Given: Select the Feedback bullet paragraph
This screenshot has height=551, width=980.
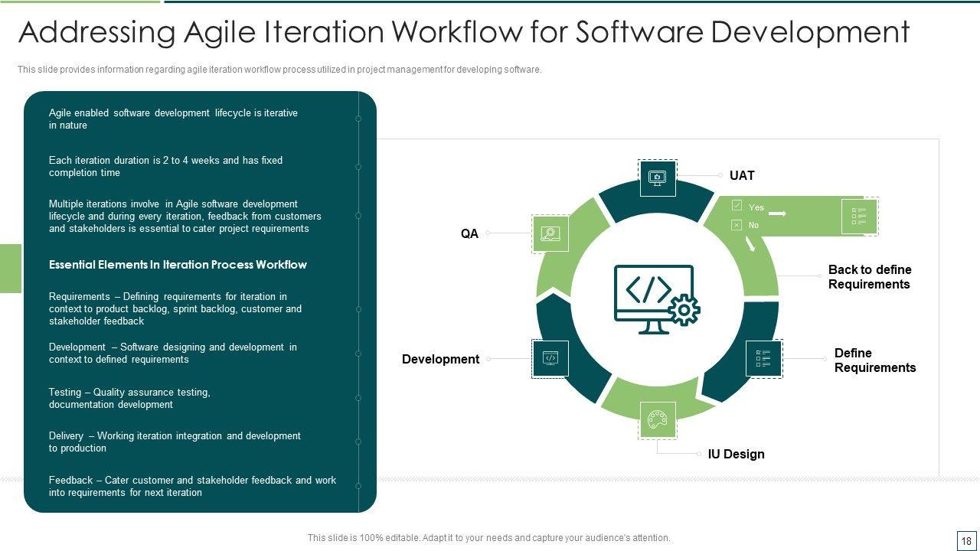Looking at the screenshot, I should coord(192,487).
